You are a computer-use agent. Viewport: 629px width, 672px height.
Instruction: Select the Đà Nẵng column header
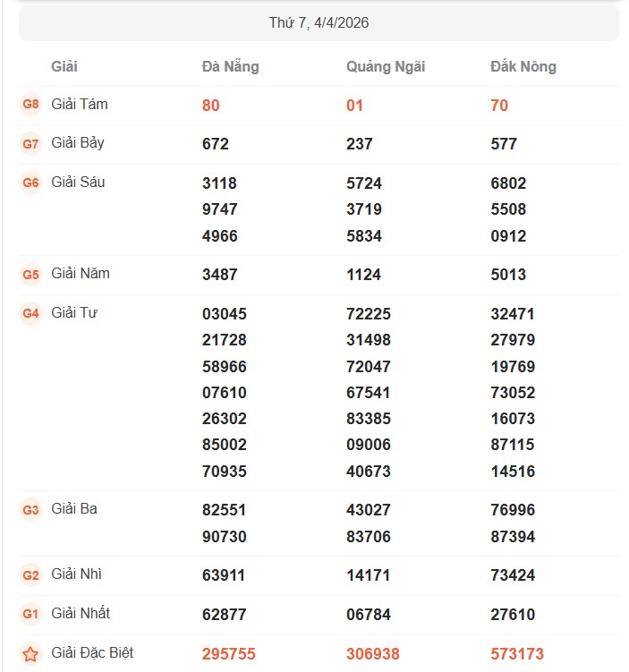click(230, 67)
